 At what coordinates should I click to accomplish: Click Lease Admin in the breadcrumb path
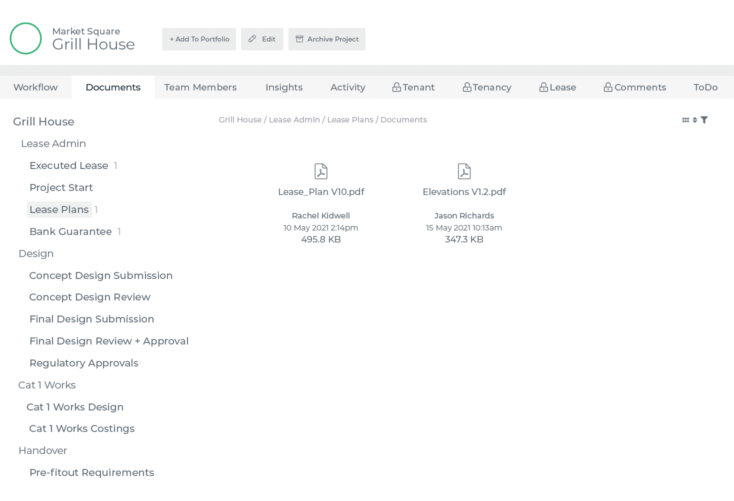[295, 120]
